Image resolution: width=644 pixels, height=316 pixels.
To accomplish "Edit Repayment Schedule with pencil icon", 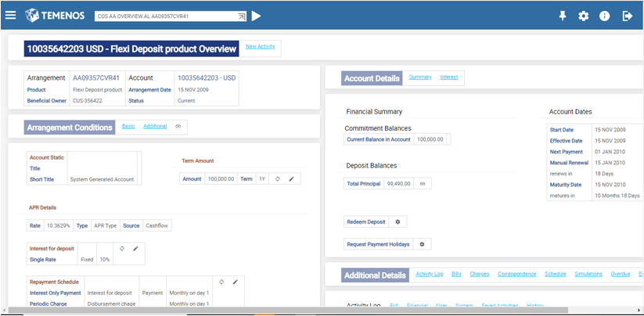I will (x=235, y=282).
